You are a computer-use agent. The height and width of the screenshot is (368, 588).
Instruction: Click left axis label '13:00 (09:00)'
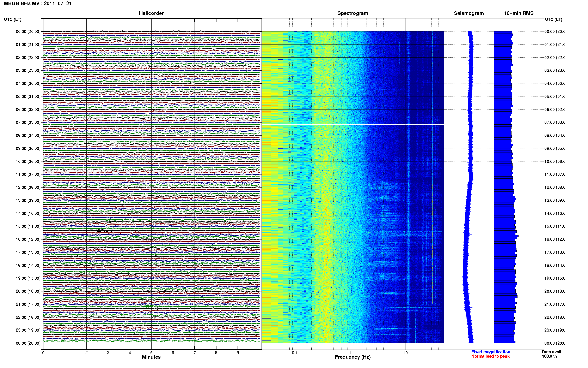point(28,200)
